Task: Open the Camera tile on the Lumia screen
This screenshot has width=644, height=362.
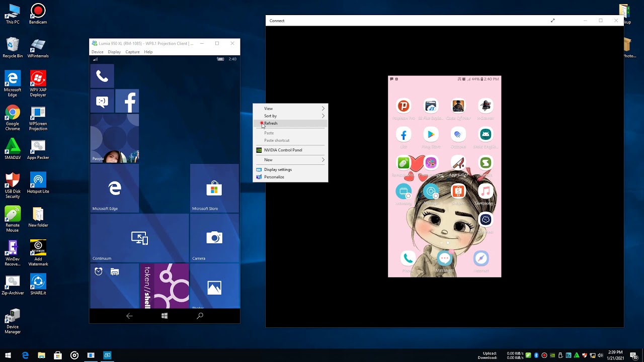Action: coord(214,238)
